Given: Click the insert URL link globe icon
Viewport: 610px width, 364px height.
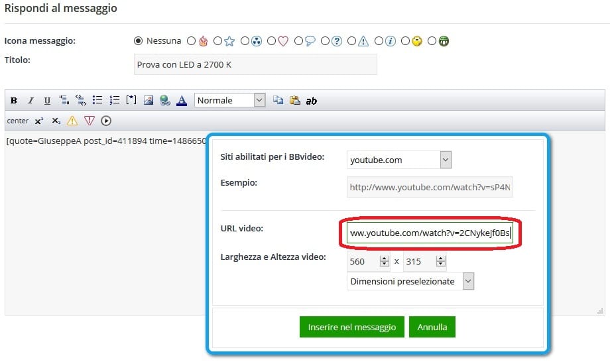Looking at the screenshot, I should tap(165, 100).
